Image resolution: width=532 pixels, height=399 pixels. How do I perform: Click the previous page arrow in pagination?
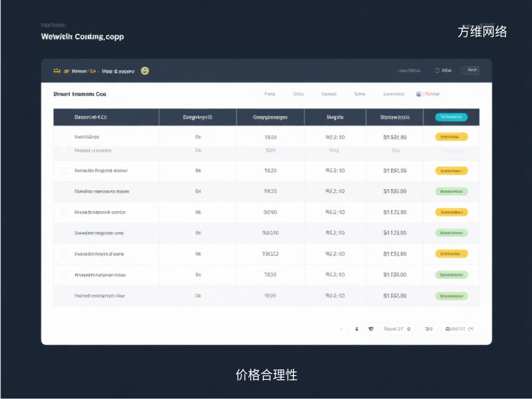pos(341,329)
